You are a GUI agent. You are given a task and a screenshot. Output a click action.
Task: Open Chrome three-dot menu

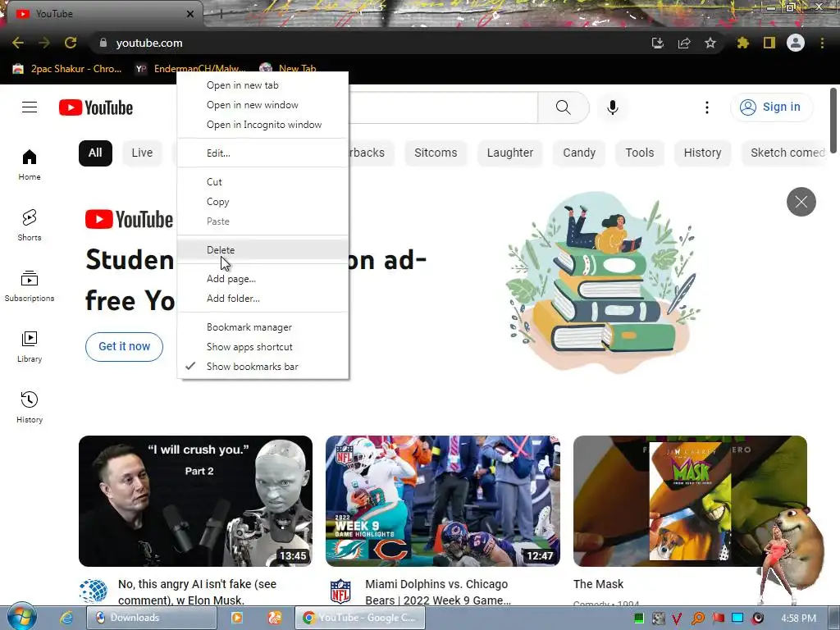point(822,43)
